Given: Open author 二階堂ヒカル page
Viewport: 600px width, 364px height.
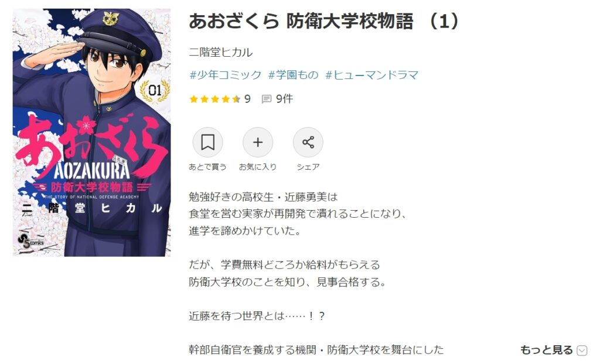Looking at the screenshot, I should pos(221,53).
